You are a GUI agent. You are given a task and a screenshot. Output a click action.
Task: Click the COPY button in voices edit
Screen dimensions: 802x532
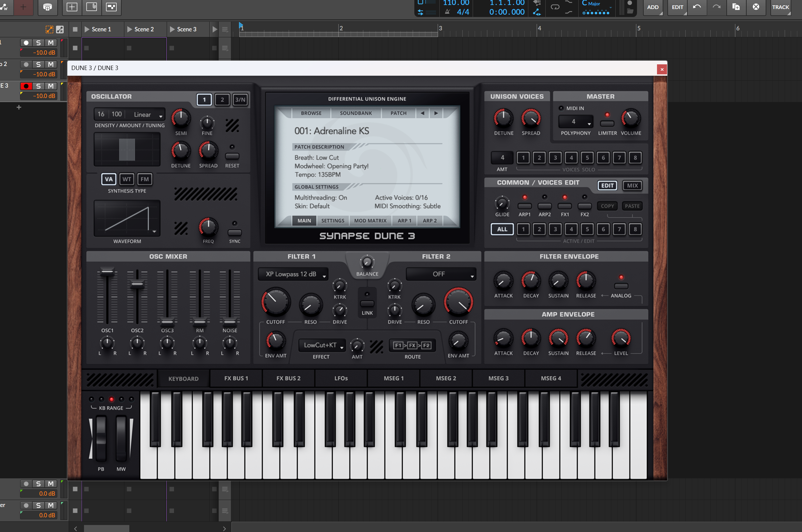(607, 206)
